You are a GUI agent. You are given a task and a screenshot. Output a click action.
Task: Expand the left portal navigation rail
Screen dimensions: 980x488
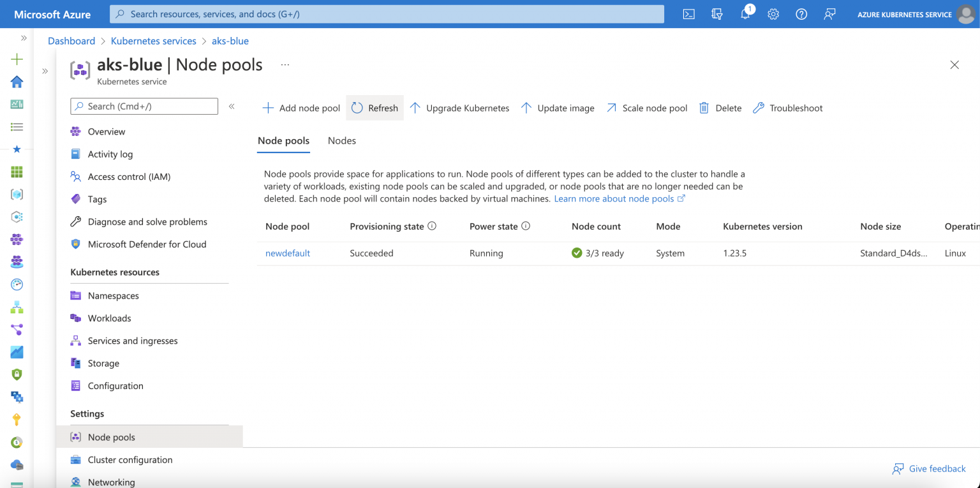24,38
